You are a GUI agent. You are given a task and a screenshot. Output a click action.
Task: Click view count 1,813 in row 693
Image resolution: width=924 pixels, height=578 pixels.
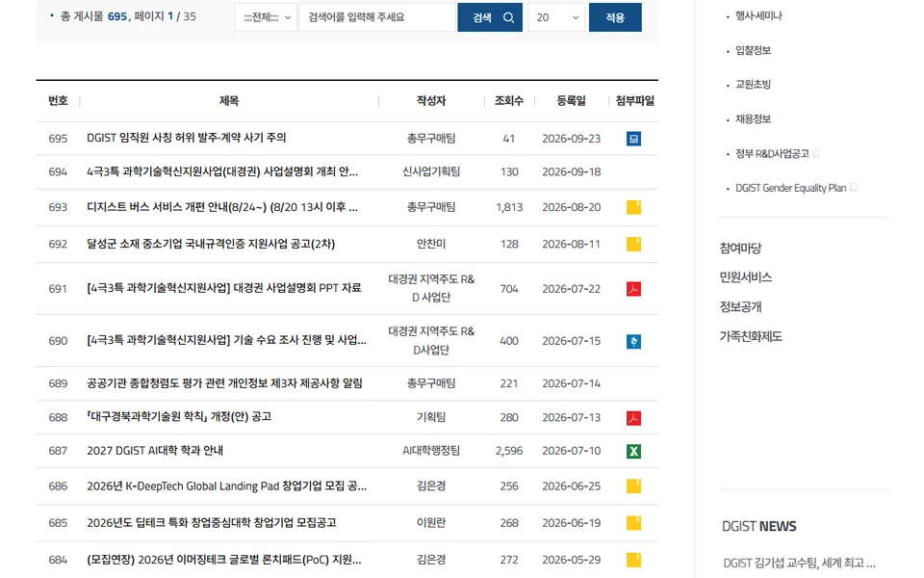click(x=509, y=207)
